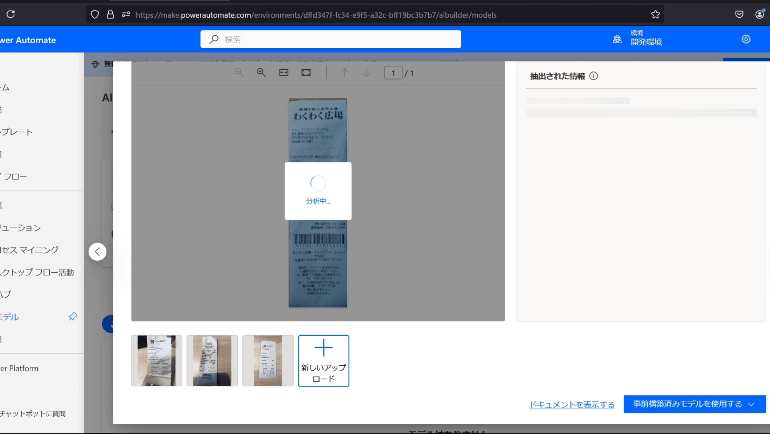
Task: Bookmark this page with the star icon
Action: tap(655, 15)
